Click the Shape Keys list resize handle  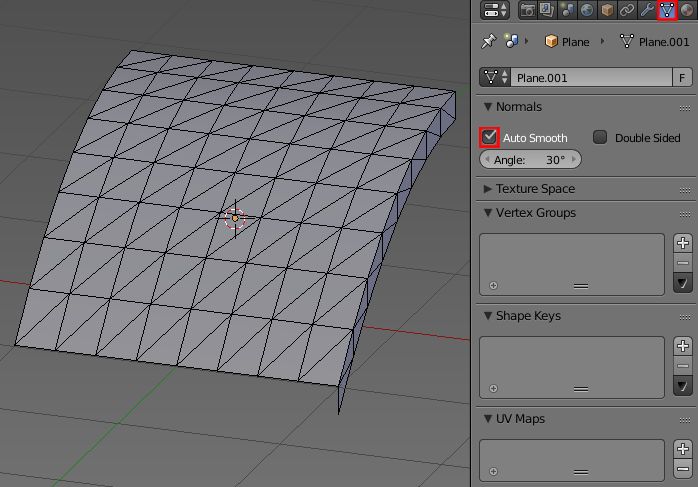pyautogui.click(x=581, y=389)
